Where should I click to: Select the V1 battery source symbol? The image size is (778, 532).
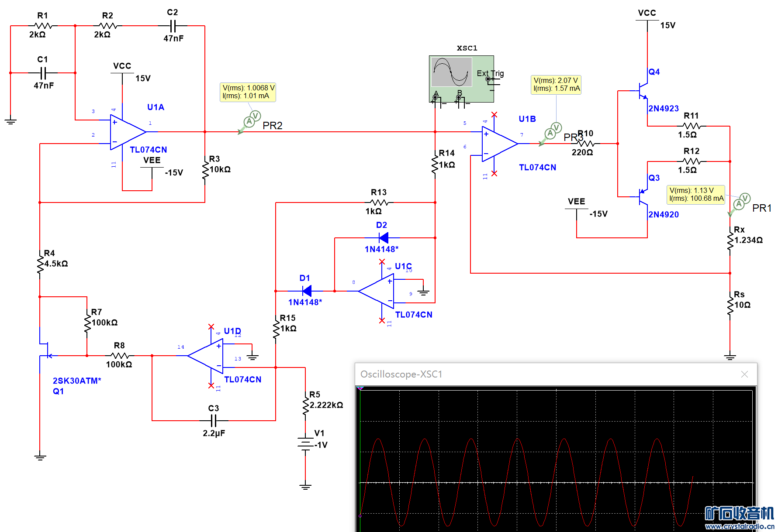click(x=305, y=443)
